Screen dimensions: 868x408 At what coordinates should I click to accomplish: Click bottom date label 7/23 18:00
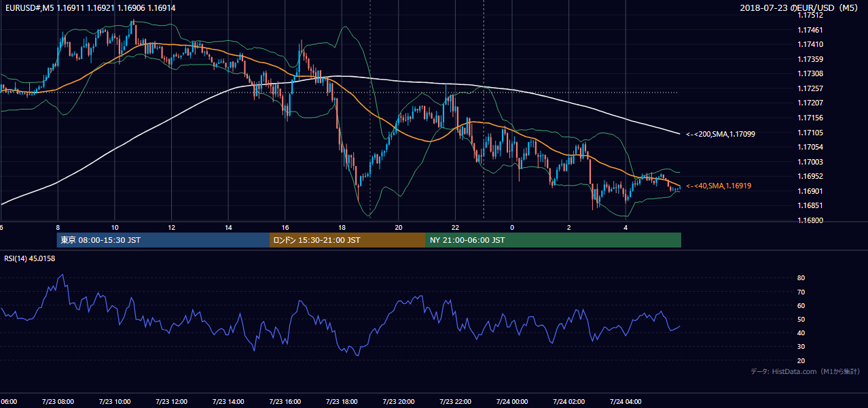[x=342, y=402]
